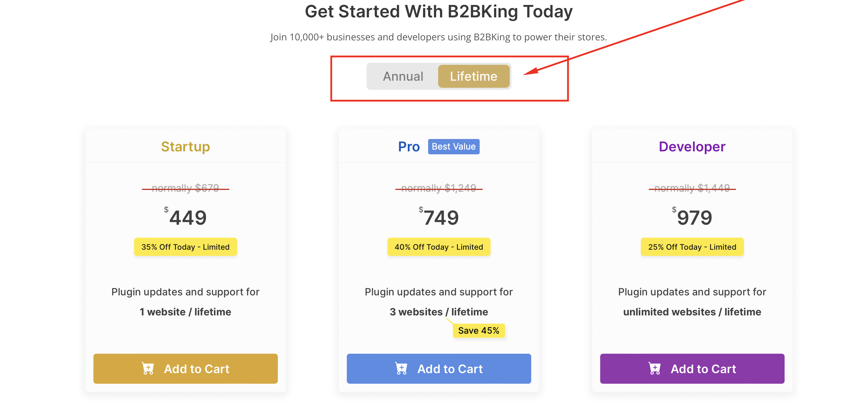Click the 25% Off Today label
The image size is (868, 417).
coord(692,247)
